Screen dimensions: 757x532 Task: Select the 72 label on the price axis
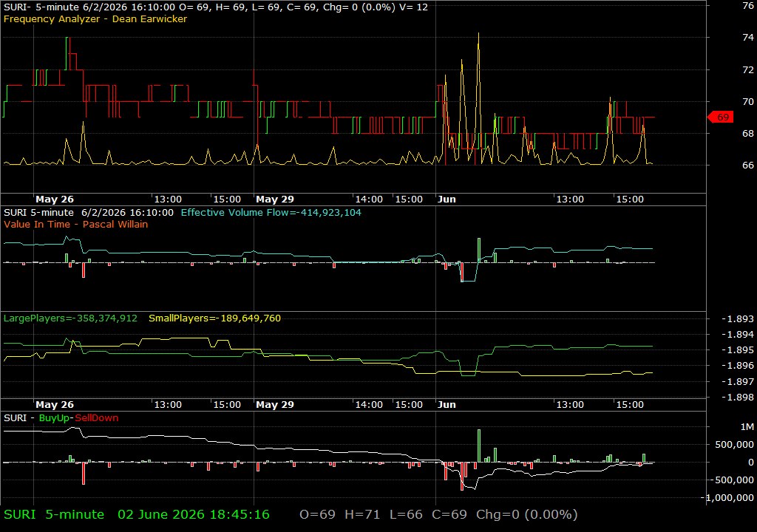(748, 70)
